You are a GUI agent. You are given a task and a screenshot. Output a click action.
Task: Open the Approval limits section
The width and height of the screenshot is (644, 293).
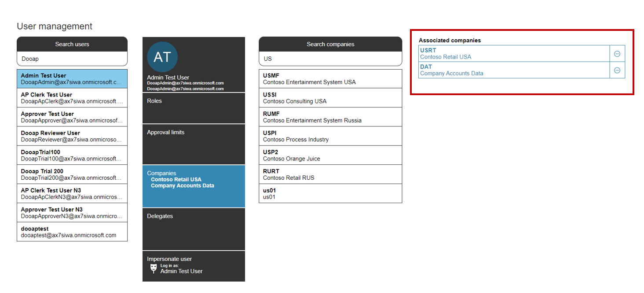point(194,145)
